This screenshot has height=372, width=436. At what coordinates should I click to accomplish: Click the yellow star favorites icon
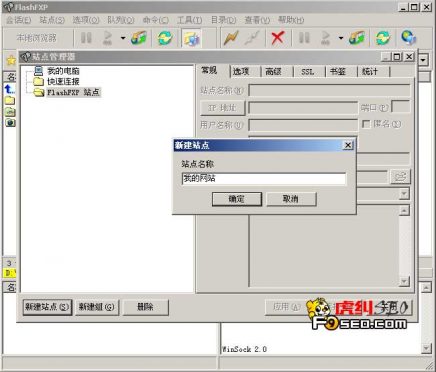click(x=11, y=60)
